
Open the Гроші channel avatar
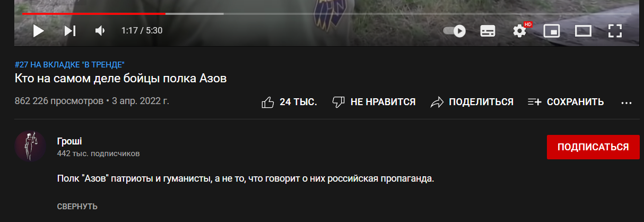tap(30, 146)
